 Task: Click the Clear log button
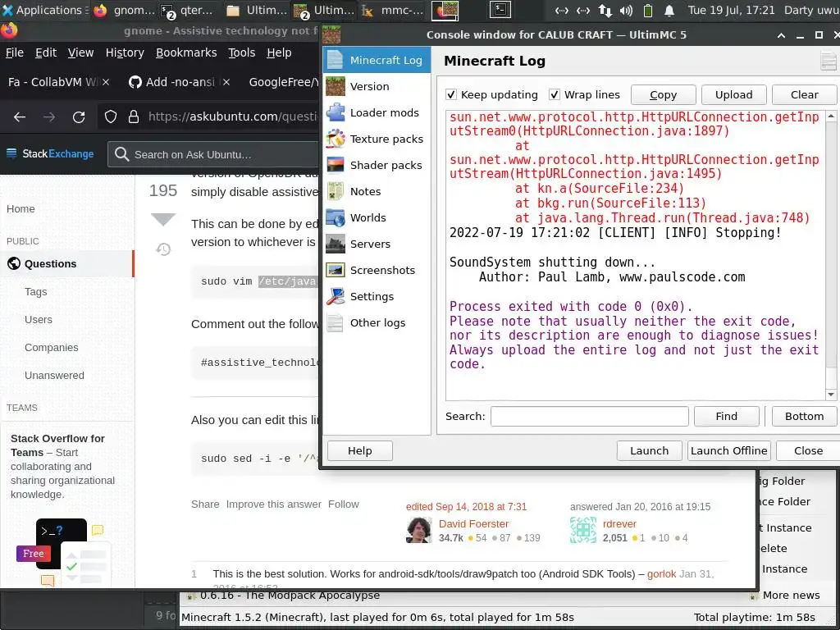click(x=805, y=95)
